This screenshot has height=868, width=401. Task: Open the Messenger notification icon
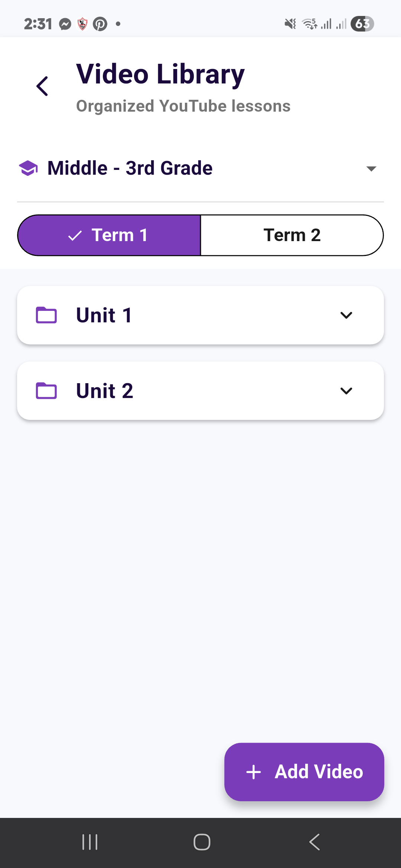pos(65,24)
